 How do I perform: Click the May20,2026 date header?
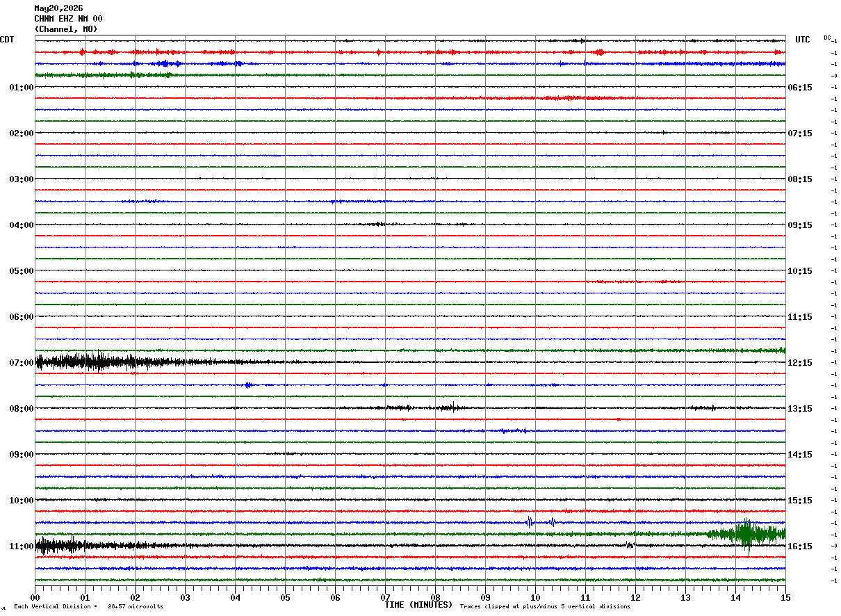[x=58, y=8]
